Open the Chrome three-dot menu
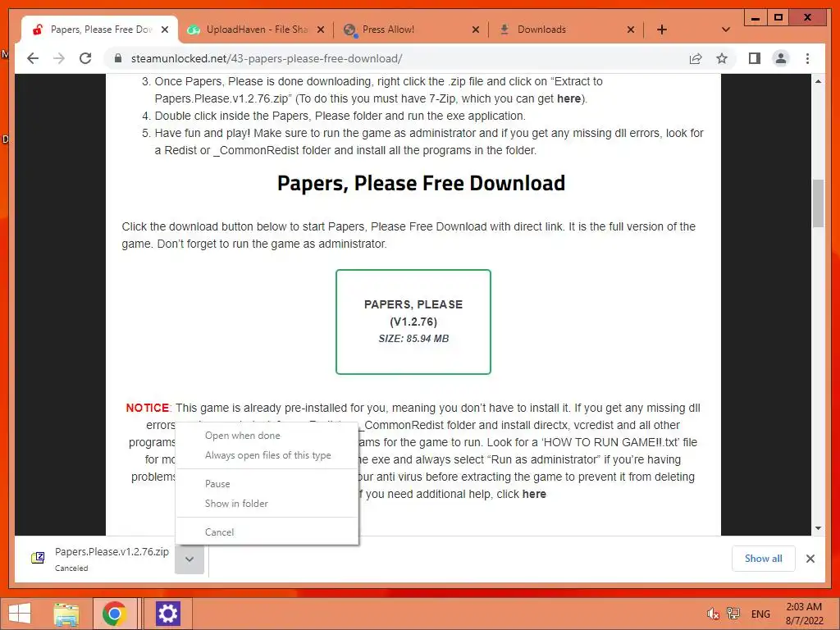Image resolution: width=840 pixels, height=630 pixels. (807, 58)
